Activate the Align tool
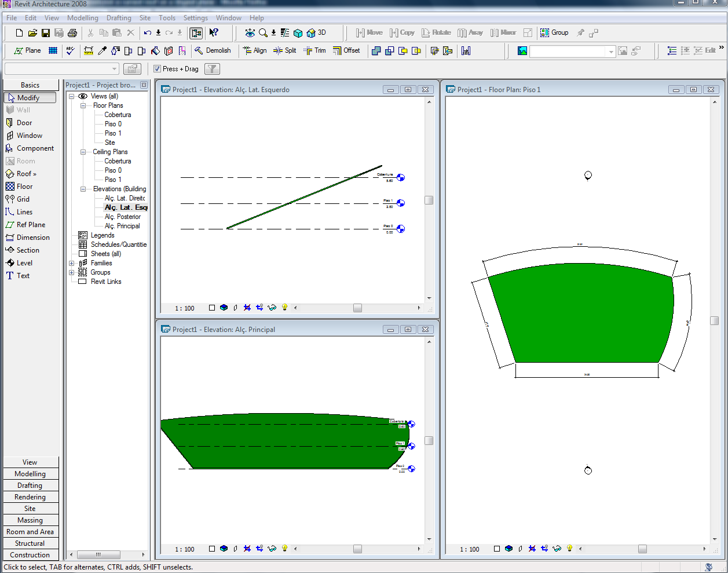The width and height of the screenshot is (728, 573). click(255, 51)
